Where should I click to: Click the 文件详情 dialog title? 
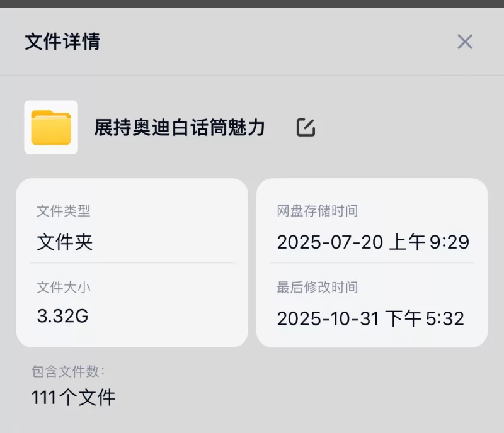click(x=61, y=42)
